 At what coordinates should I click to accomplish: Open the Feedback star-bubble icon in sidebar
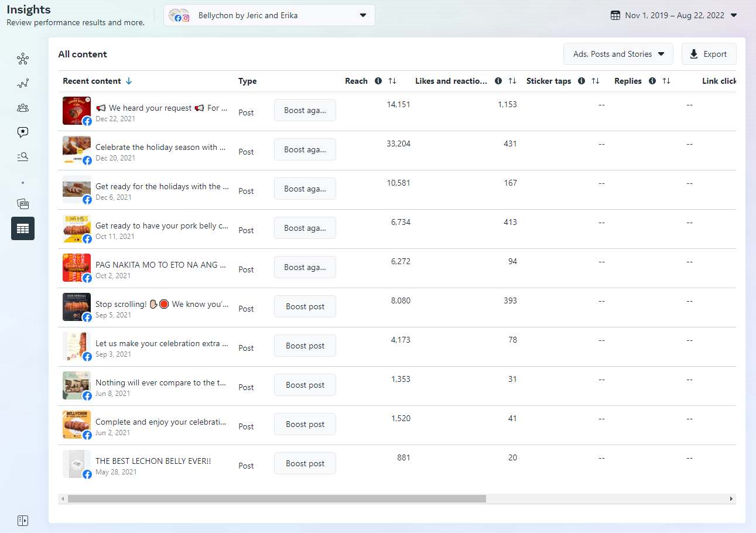click(23, 132)
